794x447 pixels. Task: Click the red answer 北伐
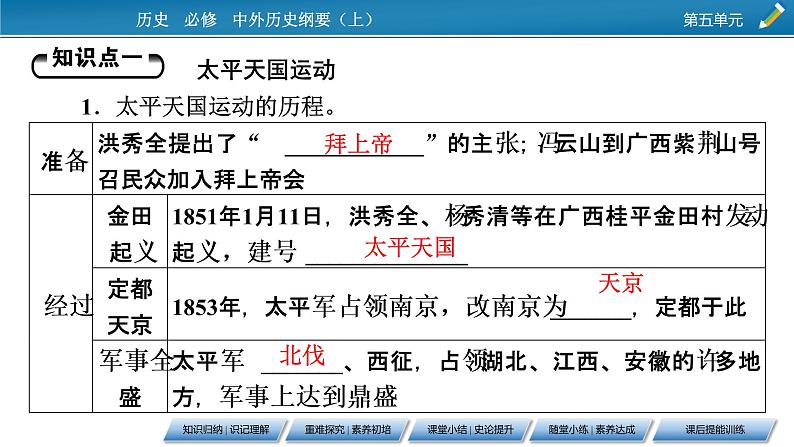pyautogui.click(x=302, y=355)
